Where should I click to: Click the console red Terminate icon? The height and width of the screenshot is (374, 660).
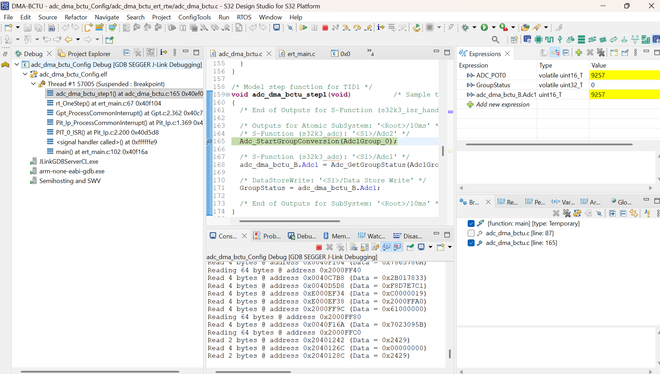319,247
